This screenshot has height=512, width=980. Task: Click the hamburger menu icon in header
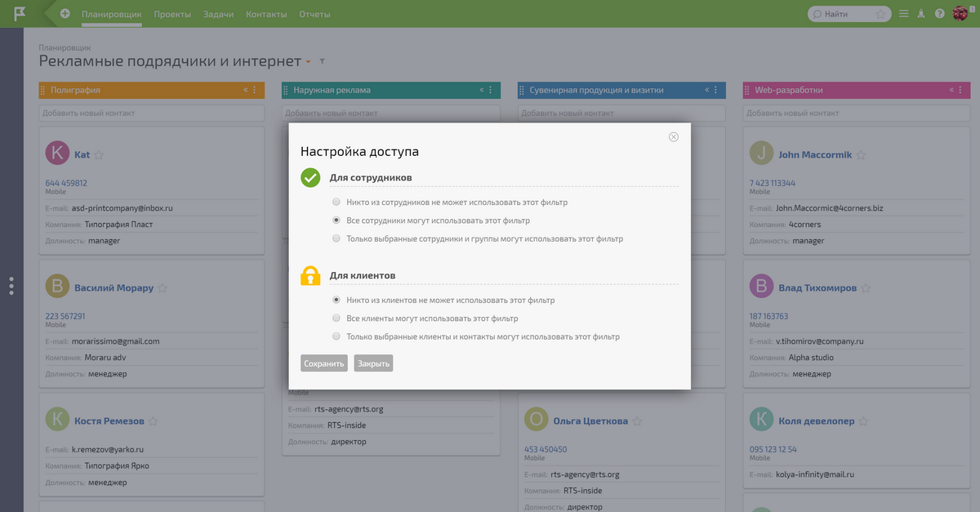[x=903, y=14]
